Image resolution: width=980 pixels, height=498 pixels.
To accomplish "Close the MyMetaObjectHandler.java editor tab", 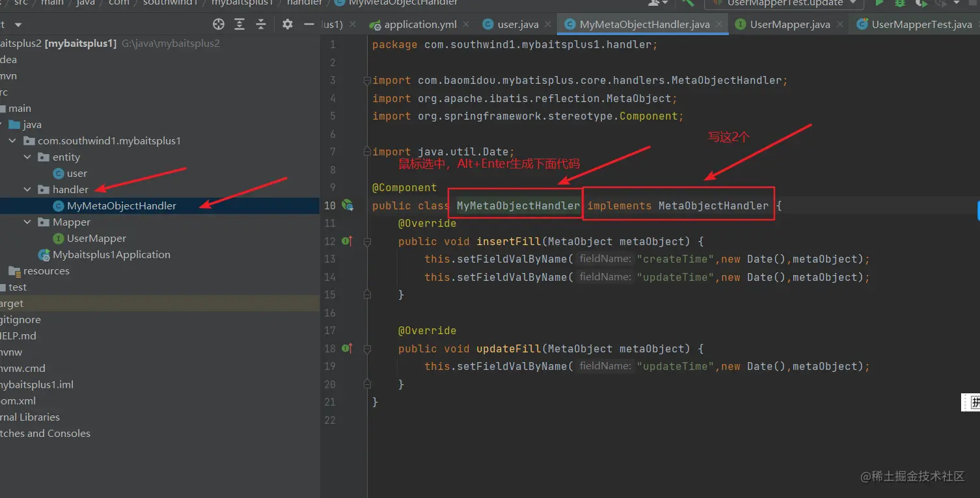I will click(x=720, y=25).
